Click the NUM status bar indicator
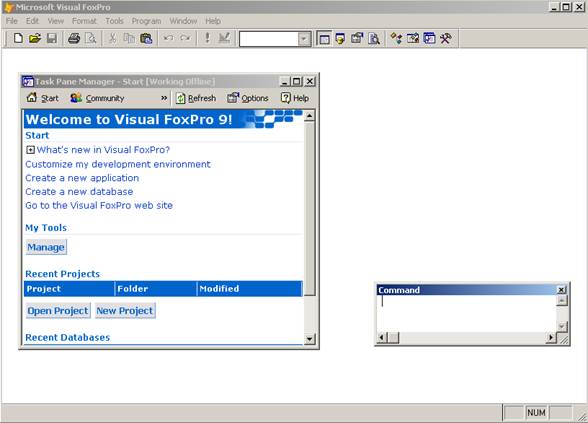The image size is (588, 423). [x=536, y=412]
